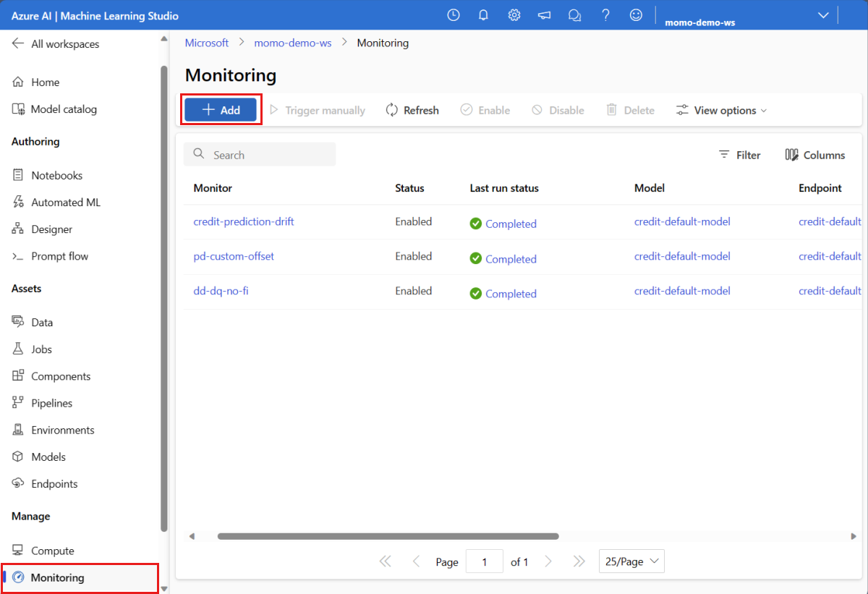
Task: Open Completed status for pd-custom-offset
Action: pos(511,258)
